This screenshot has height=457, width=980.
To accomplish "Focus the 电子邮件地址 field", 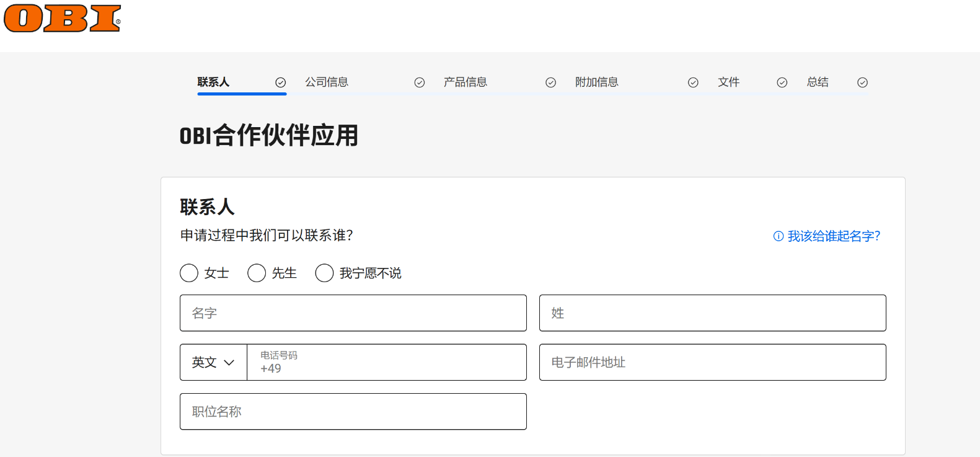I will pyautogui.click(x=712, y=362).
